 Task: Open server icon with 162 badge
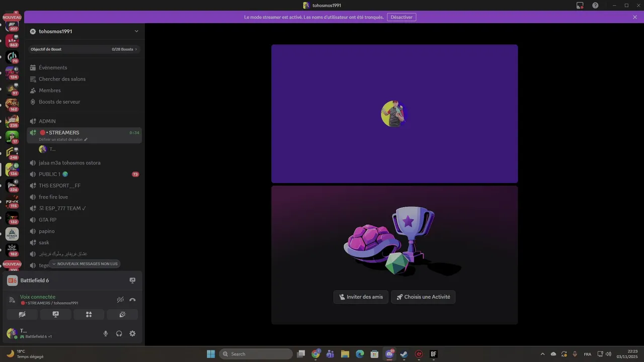[12, 105]
